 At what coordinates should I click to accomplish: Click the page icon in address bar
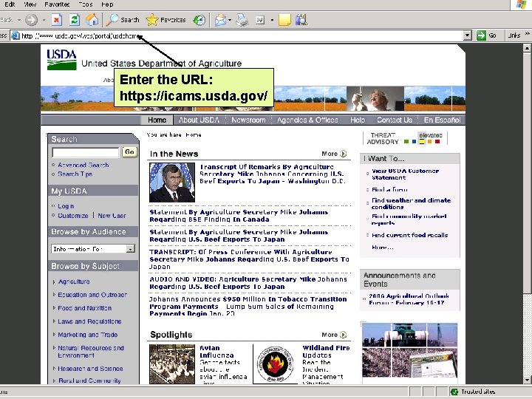(15, 35)
